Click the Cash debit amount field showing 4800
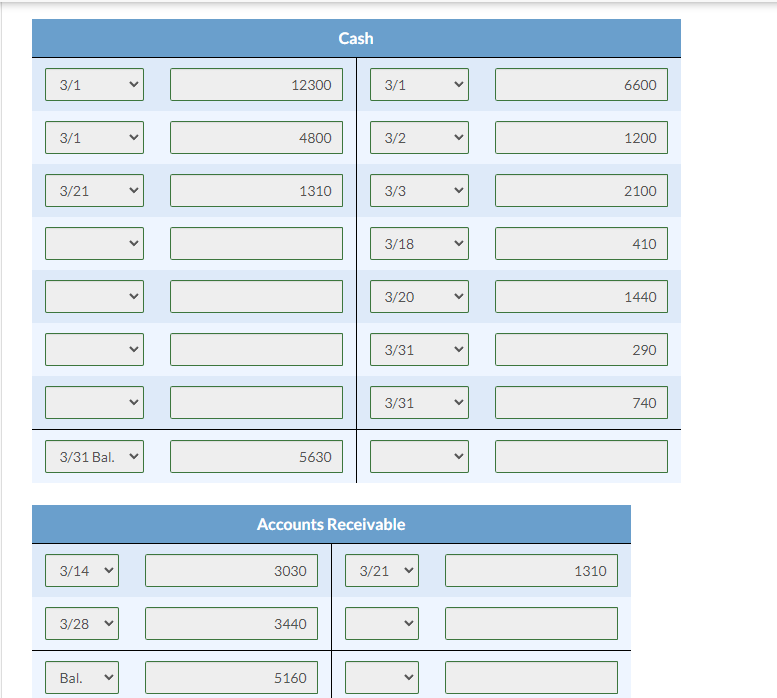Viewport: 777px width, 698px height. 256,138
